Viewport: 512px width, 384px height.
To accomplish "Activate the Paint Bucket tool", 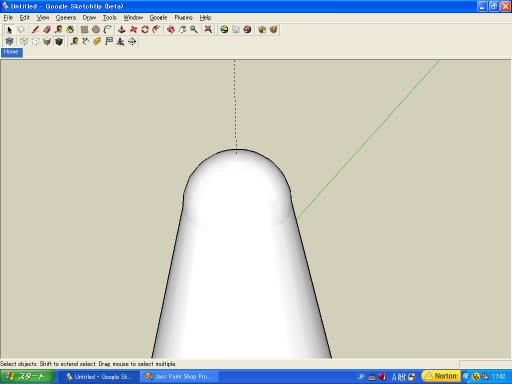I will tap(70, 30).
